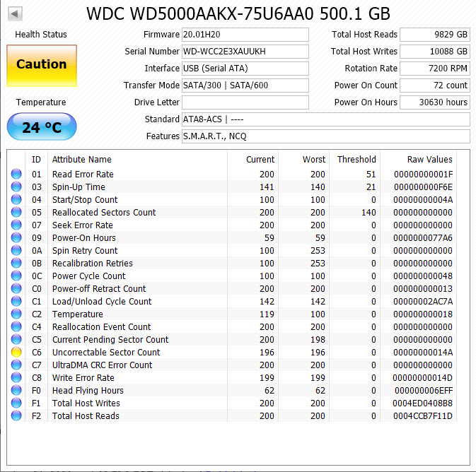Click the back arrow disk navigation button
The height and width of the screenshot is (472, 476).
[15, 14]
